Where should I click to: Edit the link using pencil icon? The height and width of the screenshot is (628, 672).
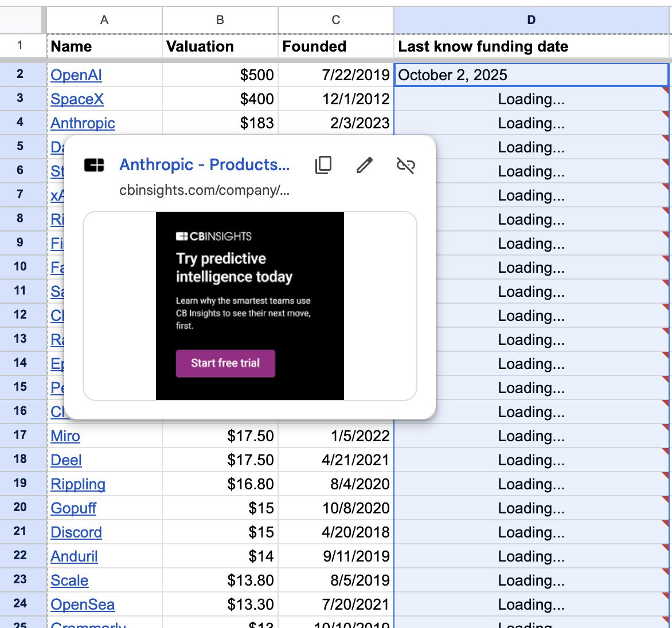point(364,165)
